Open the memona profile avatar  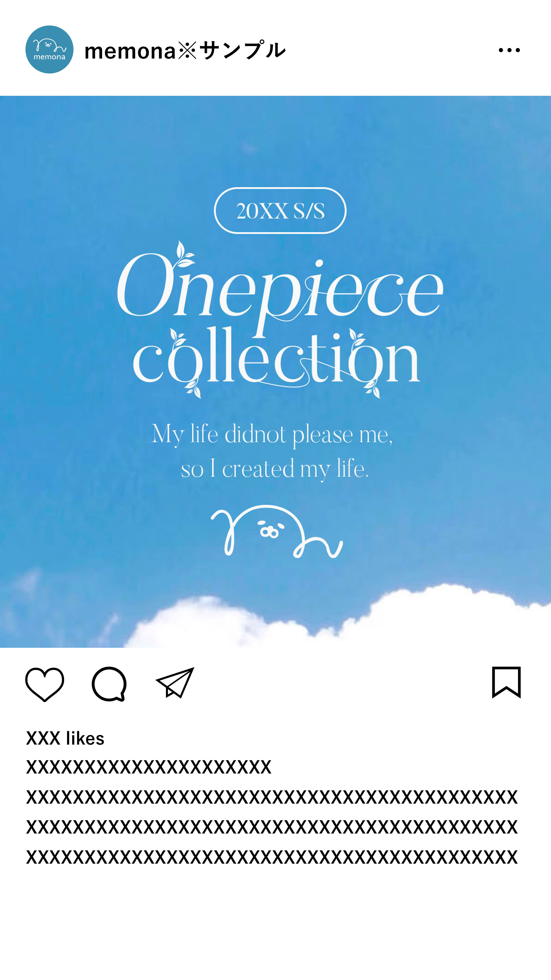(49, 49)
